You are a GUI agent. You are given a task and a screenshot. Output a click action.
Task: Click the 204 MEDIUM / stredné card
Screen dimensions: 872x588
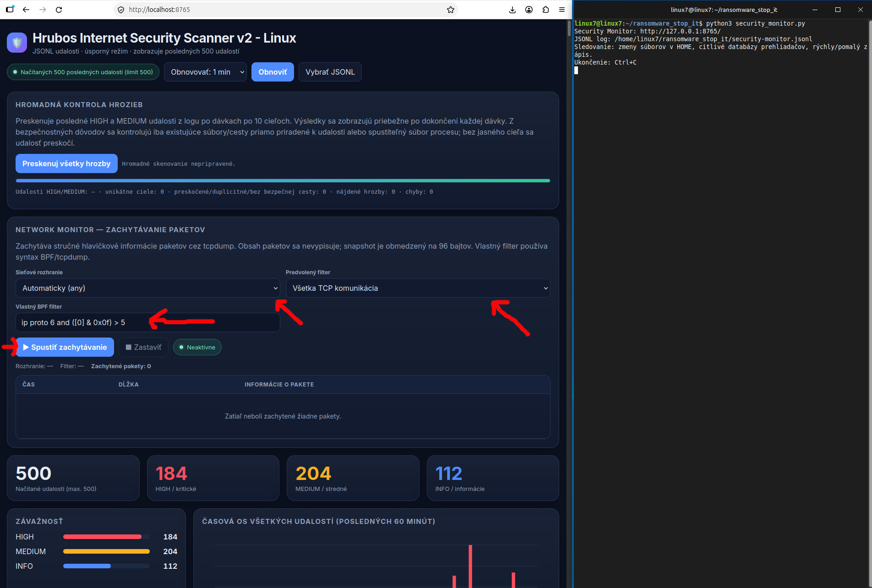coord(353,478)
